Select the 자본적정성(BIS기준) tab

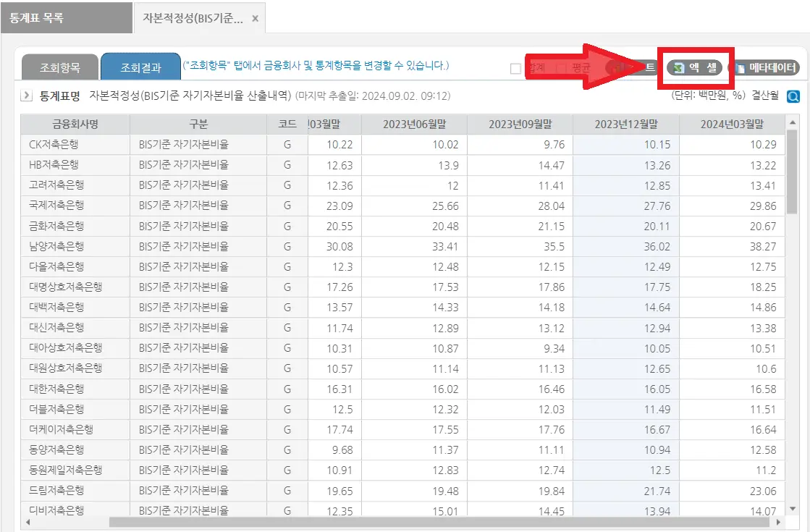coord(195,17)
